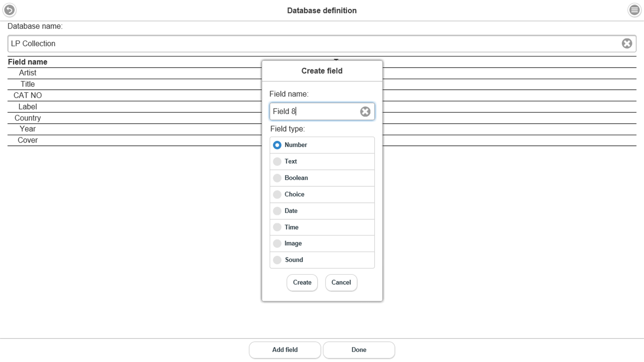The width and height of the screenshot is (644, 362).
Task: Clear the database name field
Action: pyautogui.click(x=627, y=43)
